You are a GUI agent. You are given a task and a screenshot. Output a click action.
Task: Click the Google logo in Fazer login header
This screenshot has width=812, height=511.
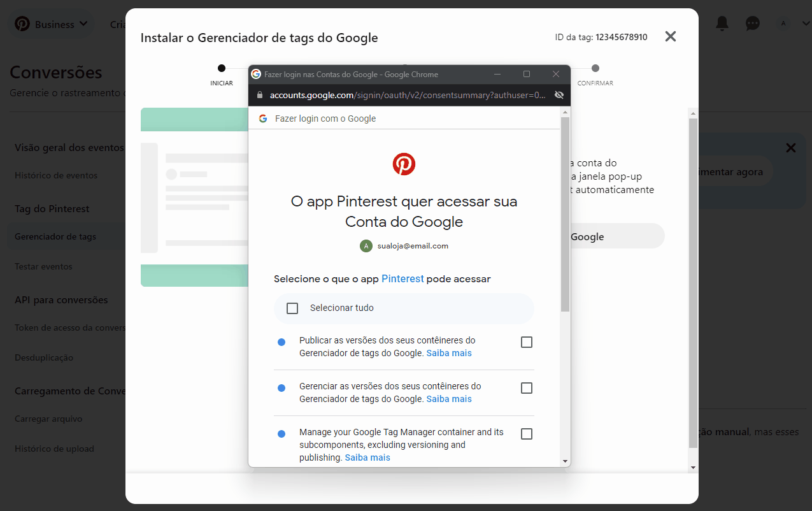(x=263, y=119)
